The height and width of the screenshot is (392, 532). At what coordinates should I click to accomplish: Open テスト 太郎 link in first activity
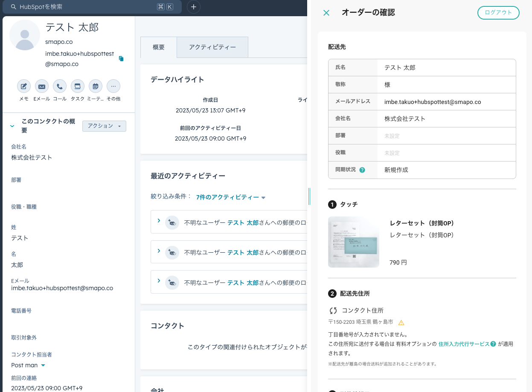(x=243, y=222)
